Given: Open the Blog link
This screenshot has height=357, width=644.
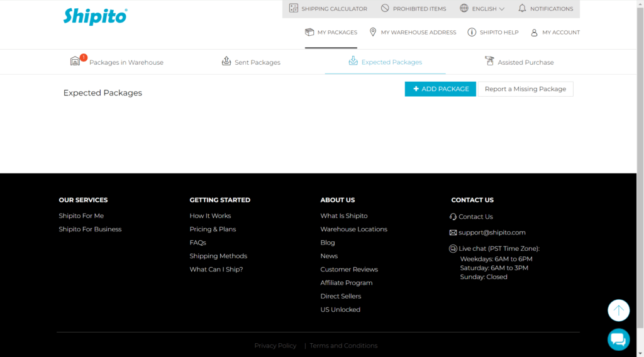Looking at the screenshot, I should pyautogui.click(x=328, y=243).
